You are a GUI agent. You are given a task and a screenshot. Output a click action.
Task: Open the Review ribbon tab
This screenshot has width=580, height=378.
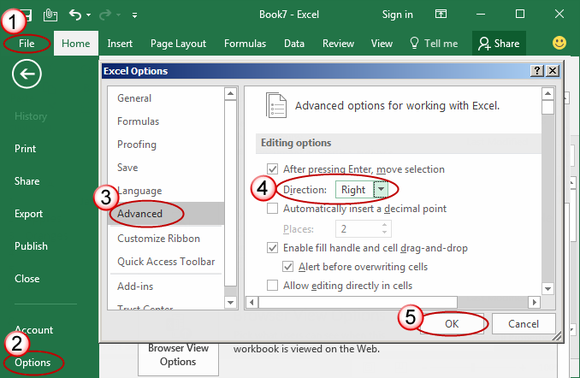[x=338, y=44]
